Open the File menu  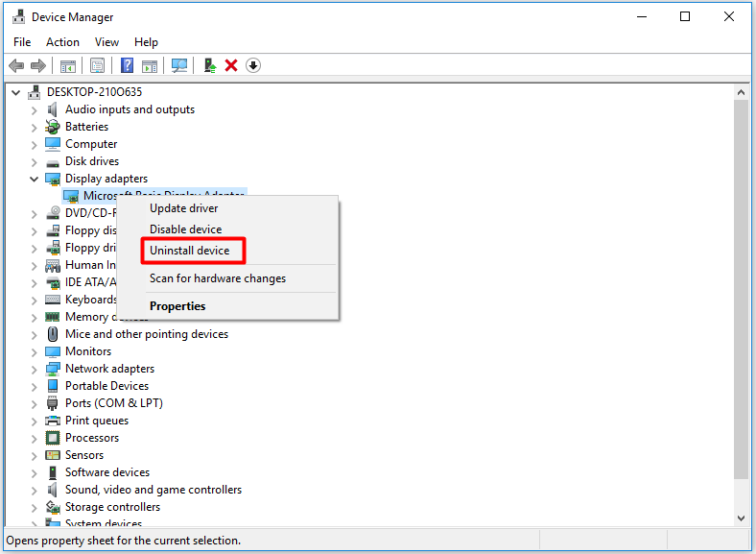(x=22, y=42)
